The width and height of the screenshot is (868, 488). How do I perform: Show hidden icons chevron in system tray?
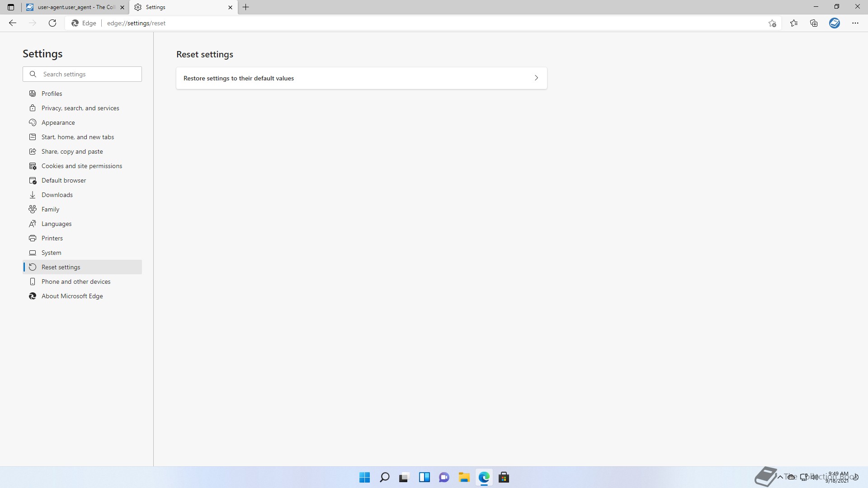pyautogui.click(x=780, y=477)
